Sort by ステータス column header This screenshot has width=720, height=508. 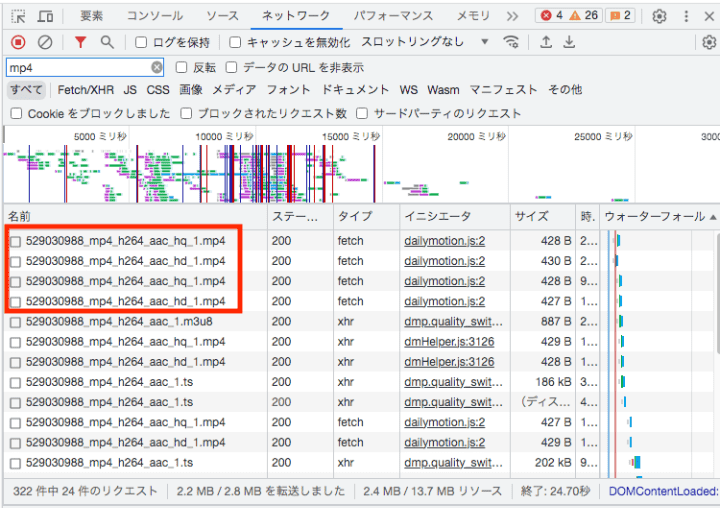click(300, 216)
